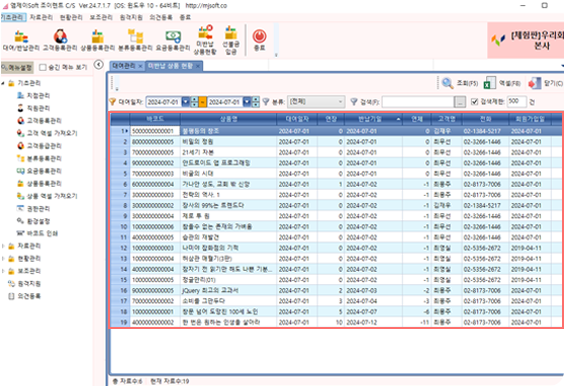Click the end date spinner arrows
The image size is (565, 387).
[255, 102]
